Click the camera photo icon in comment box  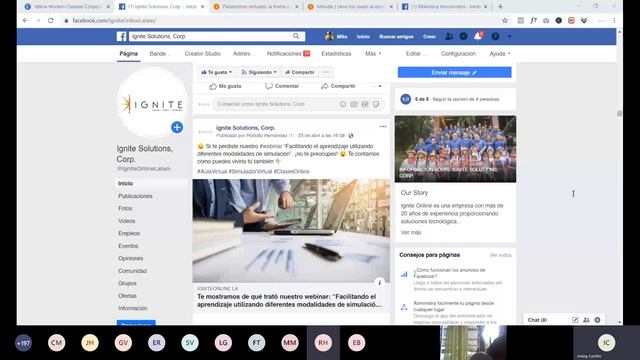[x=354, y=104]
